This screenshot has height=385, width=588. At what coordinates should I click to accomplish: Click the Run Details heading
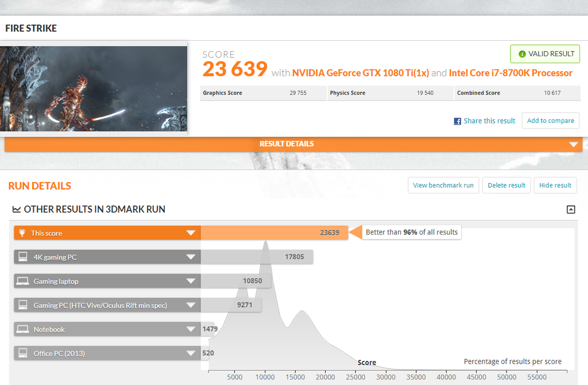(40, 186)
